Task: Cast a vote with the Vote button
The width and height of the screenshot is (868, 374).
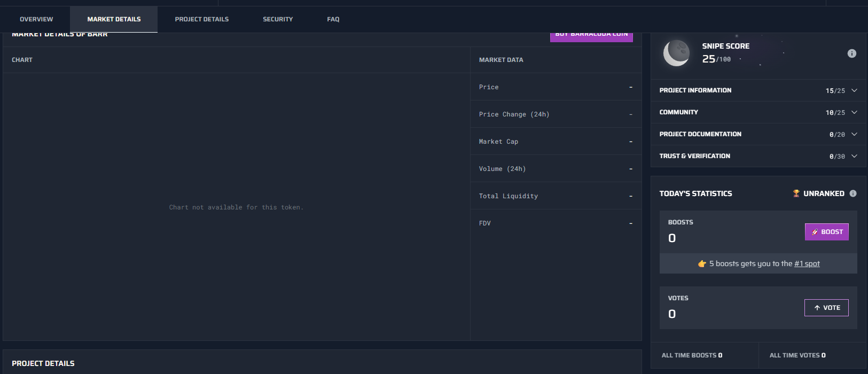Action: [x=826, y=308]
